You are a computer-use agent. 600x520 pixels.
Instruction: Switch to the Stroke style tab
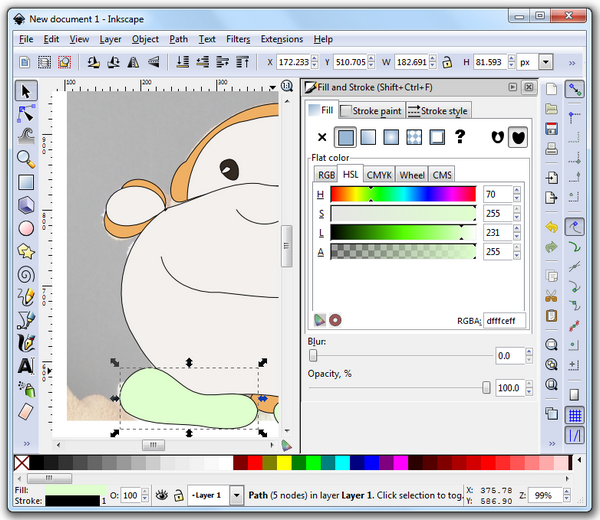(x=438, y=111)
